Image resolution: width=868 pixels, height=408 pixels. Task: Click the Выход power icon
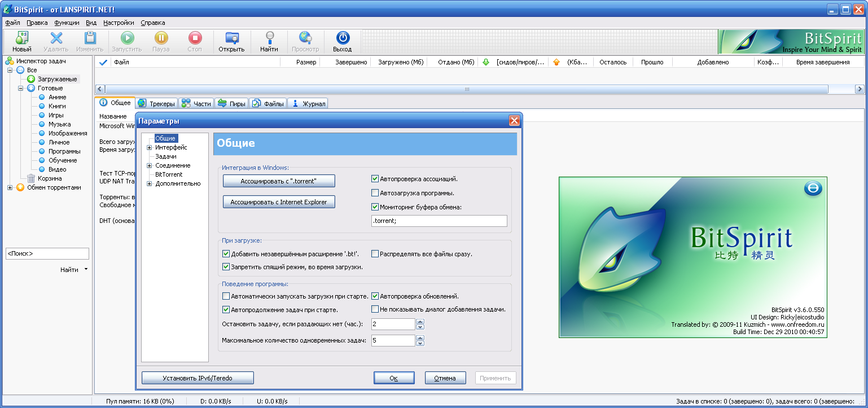point(343,38)
